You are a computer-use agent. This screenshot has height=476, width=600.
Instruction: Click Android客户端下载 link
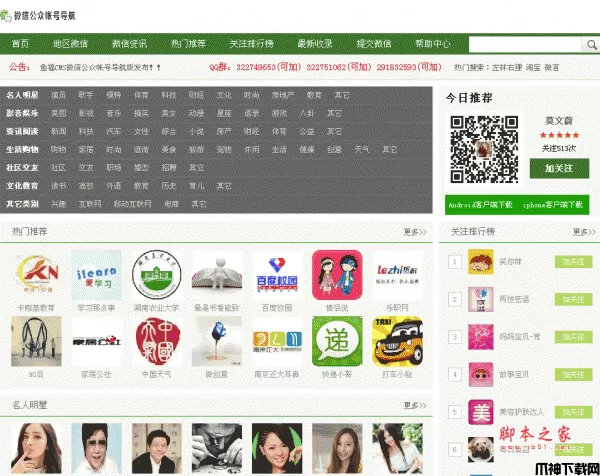coord(481,205)
